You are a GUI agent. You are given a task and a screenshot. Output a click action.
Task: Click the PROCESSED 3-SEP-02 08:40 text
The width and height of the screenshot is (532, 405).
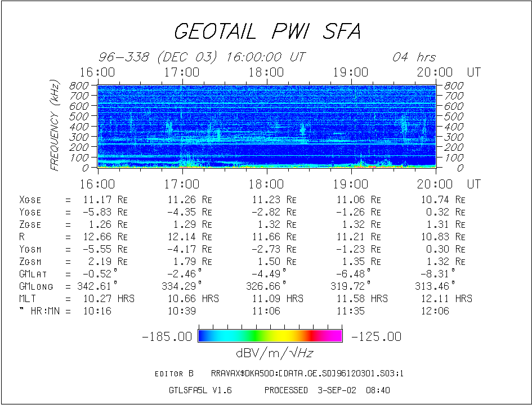click(327, 390)
